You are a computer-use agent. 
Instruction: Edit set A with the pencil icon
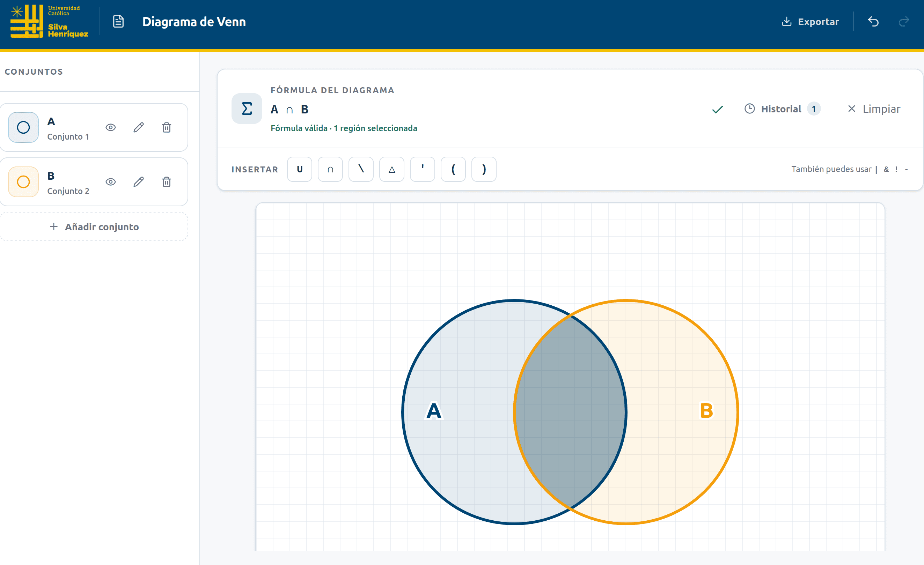point(139,127)
